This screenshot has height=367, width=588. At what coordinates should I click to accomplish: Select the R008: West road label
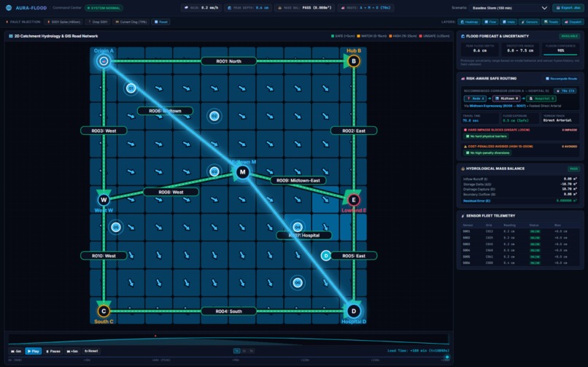click(171, 192)
